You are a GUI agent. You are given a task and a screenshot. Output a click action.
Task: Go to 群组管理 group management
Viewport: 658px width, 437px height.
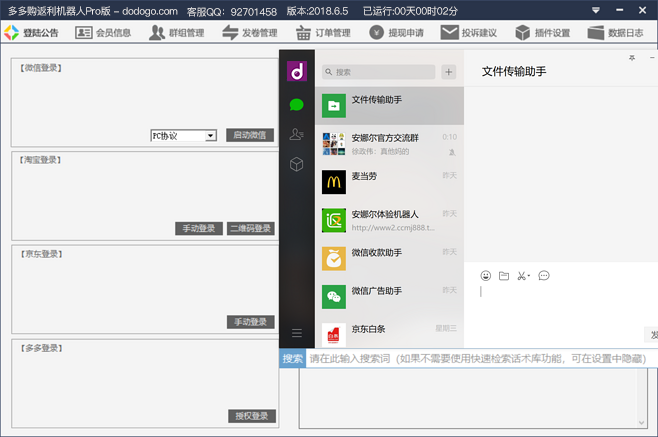pyautogui.click(x=177, y=33)
